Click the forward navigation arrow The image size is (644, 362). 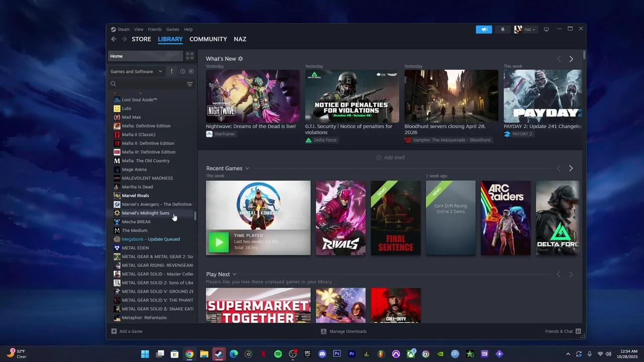[x=124, y=39]
